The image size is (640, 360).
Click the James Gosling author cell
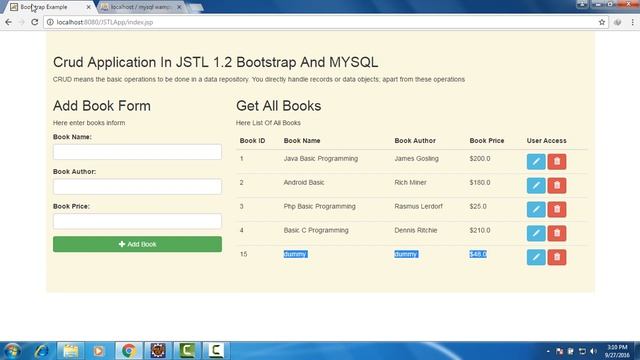[x=416, y=158]
